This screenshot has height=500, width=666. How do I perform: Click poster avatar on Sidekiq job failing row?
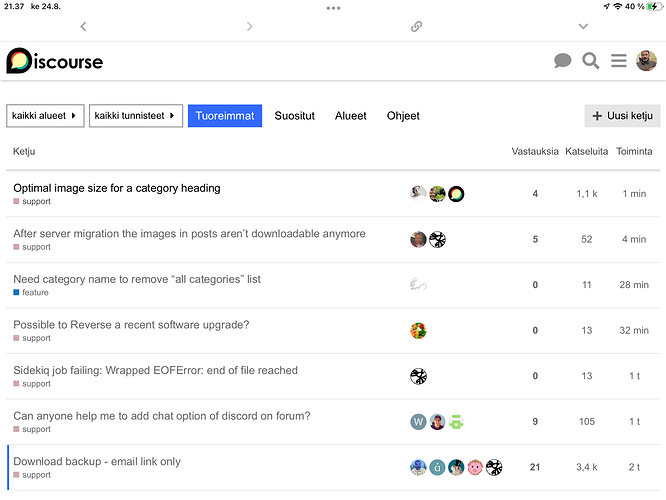click(418, 376)
